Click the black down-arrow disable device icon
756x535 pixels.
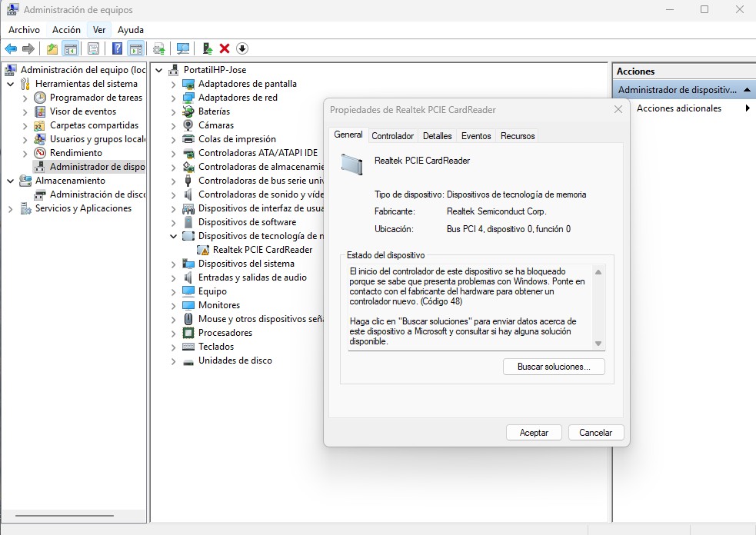[x=242, y=48]
